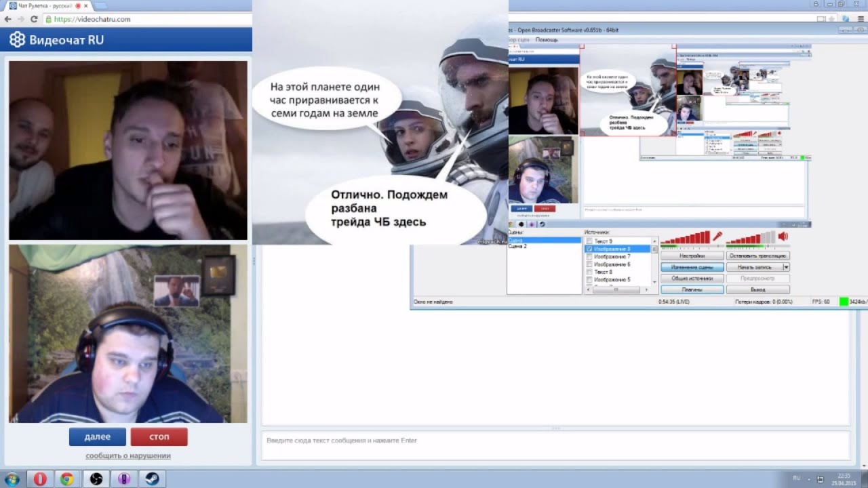Click the system tray clock
The height and width of the screenshot is (488, 868).
coord(844,479)
